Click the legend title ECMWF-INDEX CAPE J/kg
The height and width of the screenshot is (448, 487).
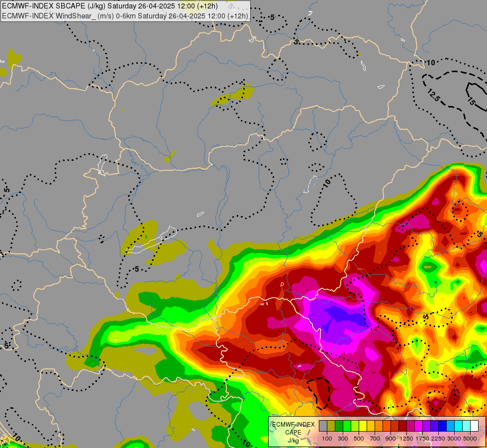(x=293, y=433)
